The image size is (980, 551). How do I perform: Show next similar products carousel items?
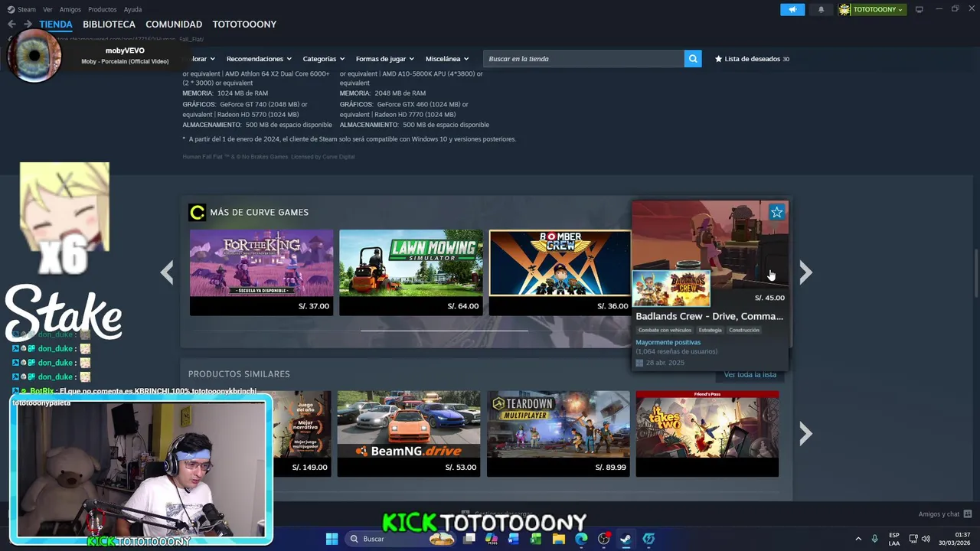click(805, 434)
